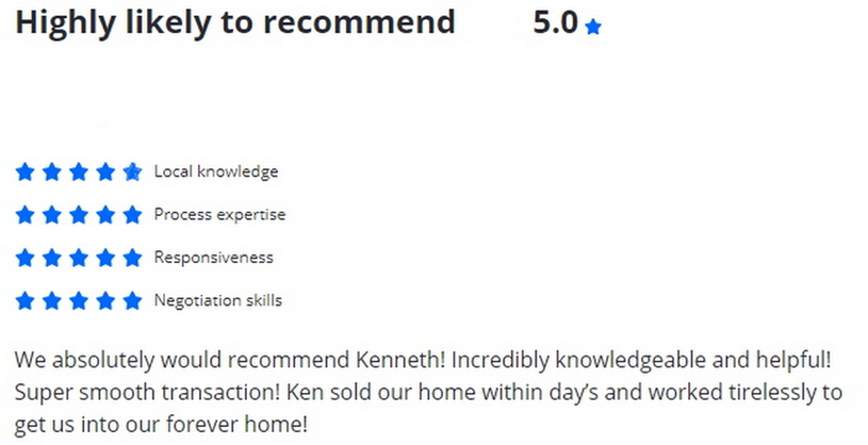Click the fifth star of Negotiation skills

(132, 301)
